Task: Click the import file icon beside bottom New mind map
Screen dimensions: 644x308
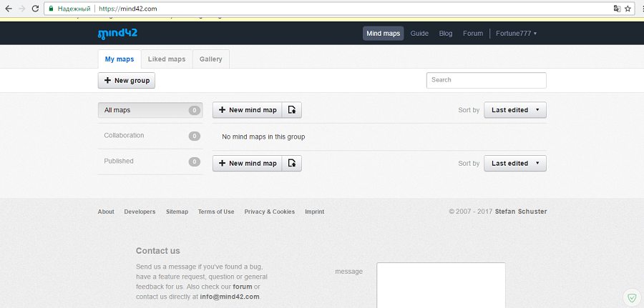Action: (292, 163)
